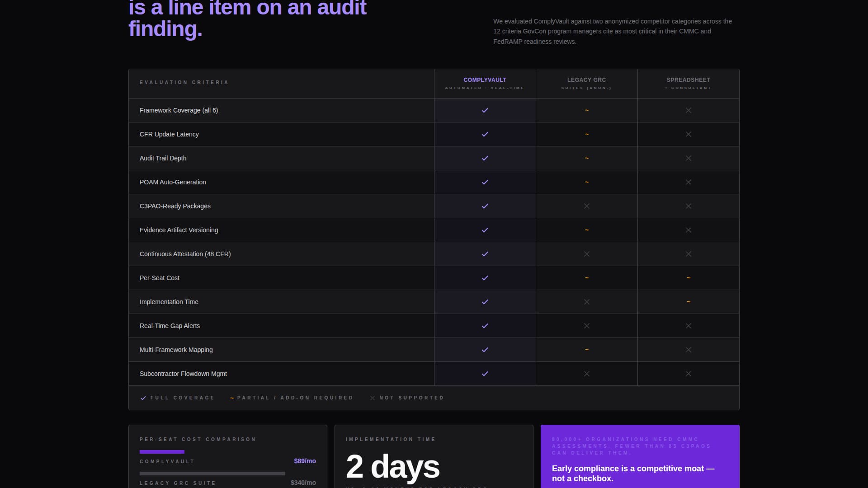The height and width of the screenshot is (488, 868).
Task: Click Spreadsheet X mark for Continuous Attestation
Action: (x=689, y=254)
